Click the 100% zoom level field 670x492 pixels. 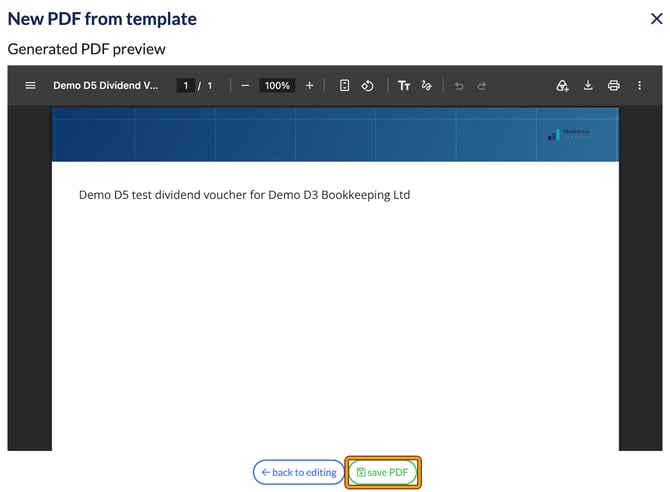pyautogui.click(x=277, y=85)
